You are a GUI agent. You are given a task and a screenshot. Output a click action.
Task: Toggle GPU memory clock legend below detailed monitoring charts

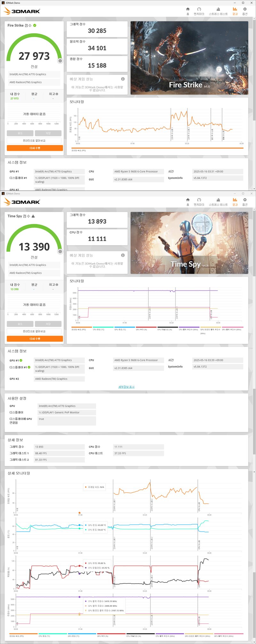click(x=199, y=635)
